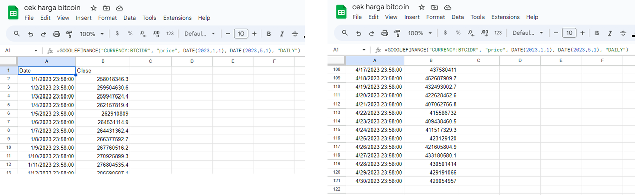
Task: Open the Insert menu in January-data window
Action: (84, 18)
